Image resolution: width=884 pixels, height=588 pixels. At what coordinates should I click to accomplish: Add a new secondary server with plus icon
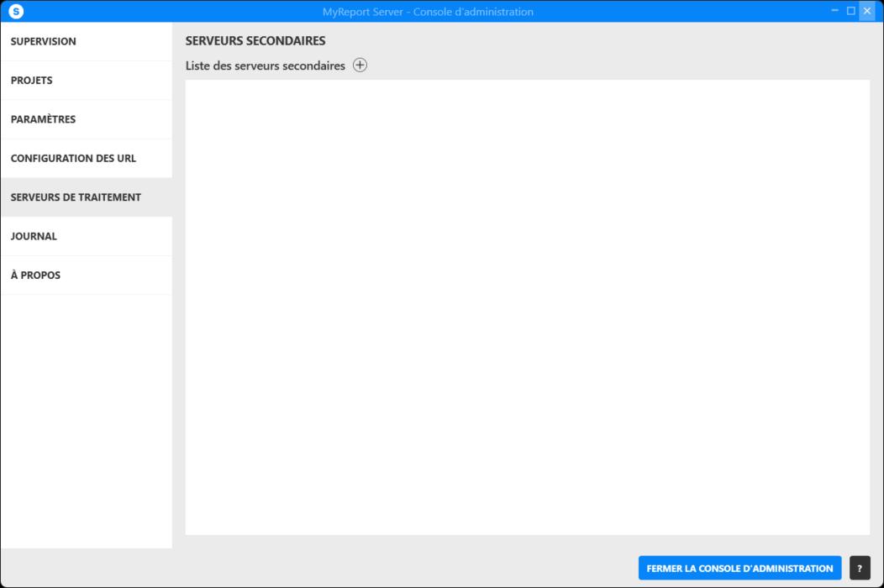[x=360, y=66]
